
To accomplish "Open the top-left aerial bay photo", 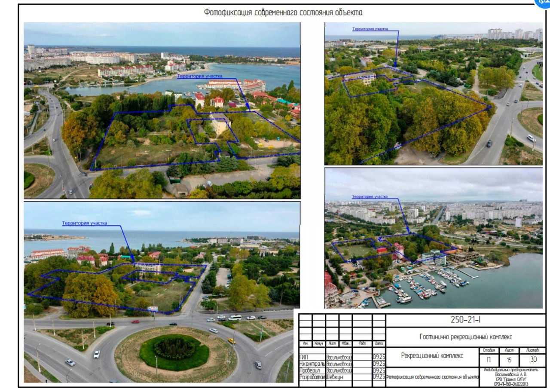I will point(162,110).
